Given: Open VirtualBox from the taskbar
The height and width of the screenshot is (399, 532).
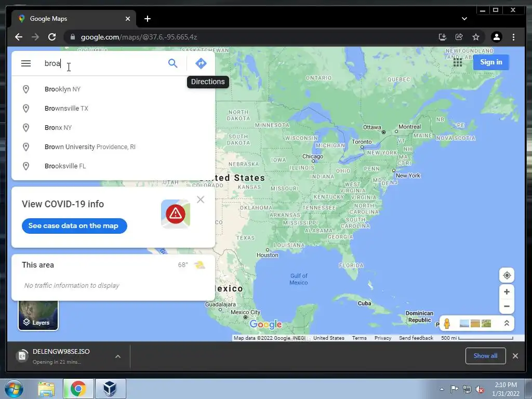Looking at the screenshot, I should tap(110, 389).
